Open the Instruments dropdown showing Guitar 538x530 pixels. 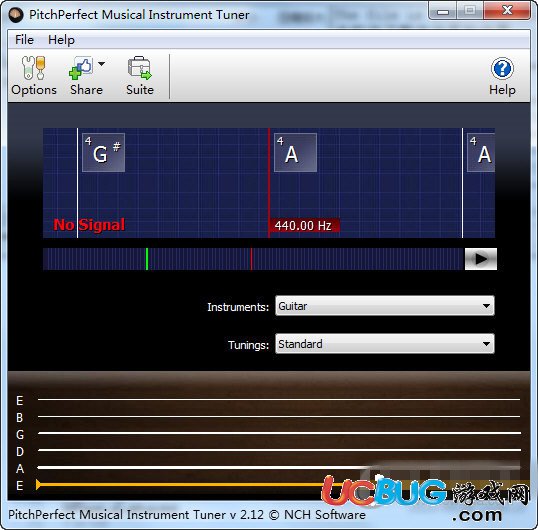coord(385,306)
